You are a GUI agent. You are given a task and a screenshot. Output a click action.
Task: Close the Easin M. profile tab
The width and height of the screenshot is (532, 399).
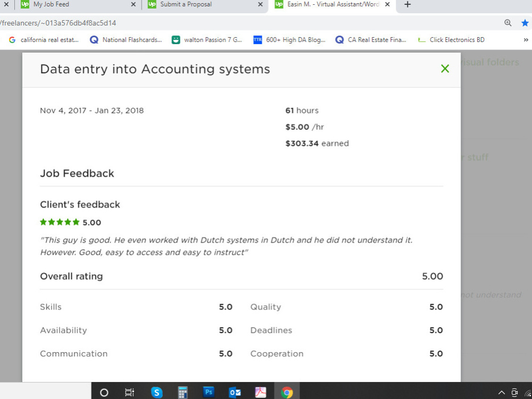[x=387, y=5]
